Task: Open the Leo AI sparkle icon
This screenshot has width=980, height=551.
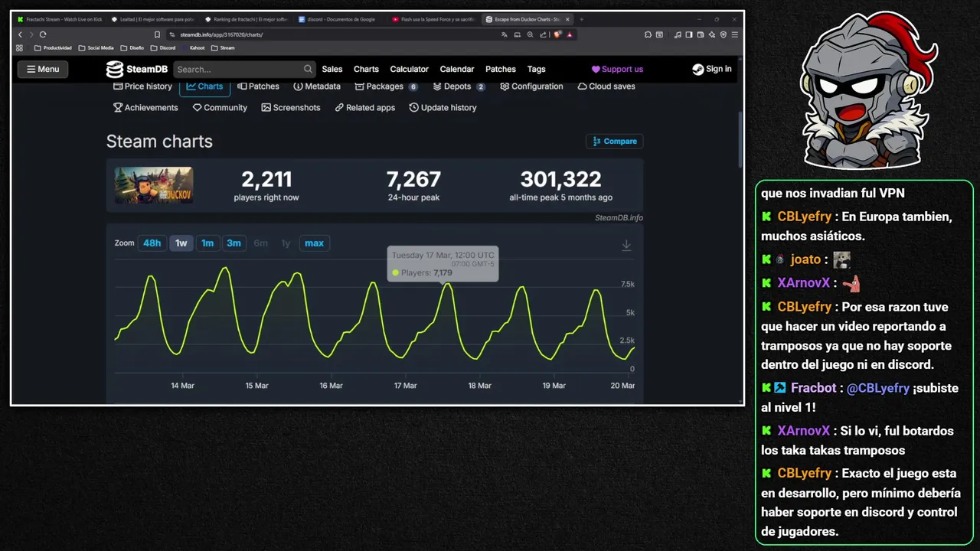Action: (712, 34)
